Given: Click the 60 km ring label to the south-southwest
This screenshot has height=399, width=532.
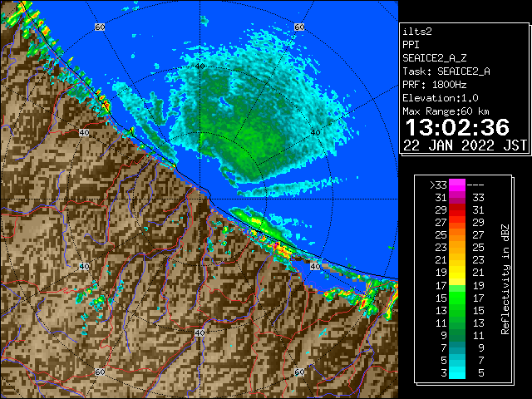Looking at the screenshot, I should click(100, 372).
